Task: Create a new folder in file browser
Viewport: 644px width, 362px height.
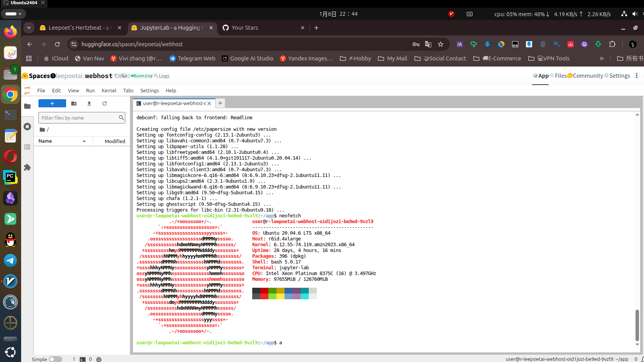Action: (74, 103)
